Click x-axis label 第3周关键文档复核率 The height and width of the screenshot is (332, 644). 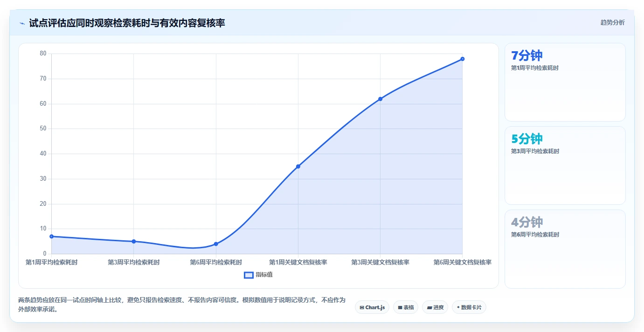(380, 263)
